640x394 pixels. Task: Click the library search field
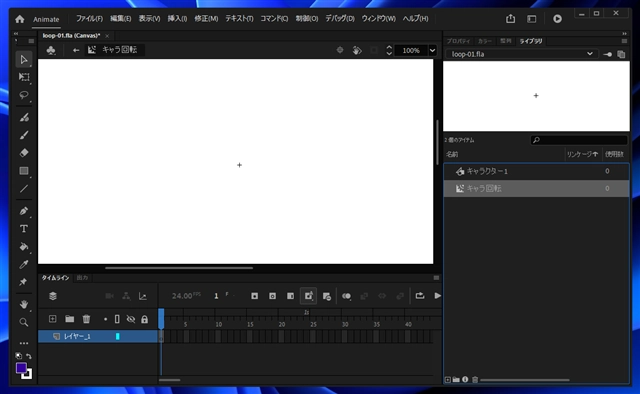click(579, 140)
